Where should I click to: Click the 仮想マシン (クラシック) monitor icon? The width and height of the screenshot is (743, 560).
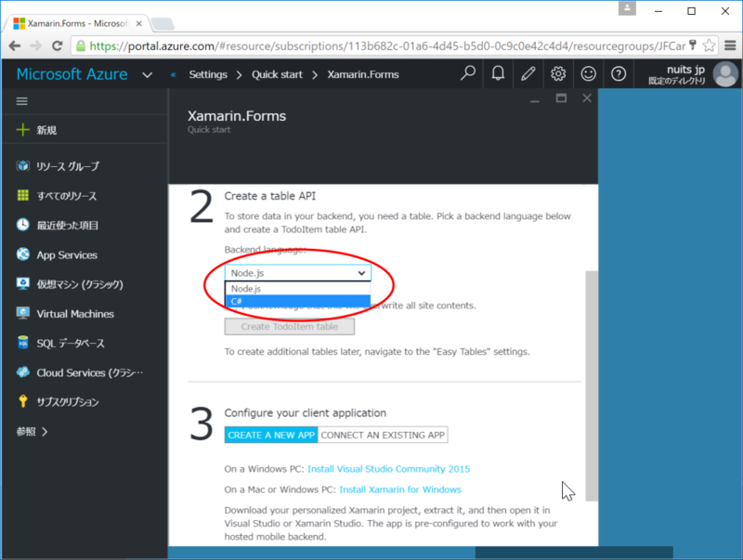(22, 284)
